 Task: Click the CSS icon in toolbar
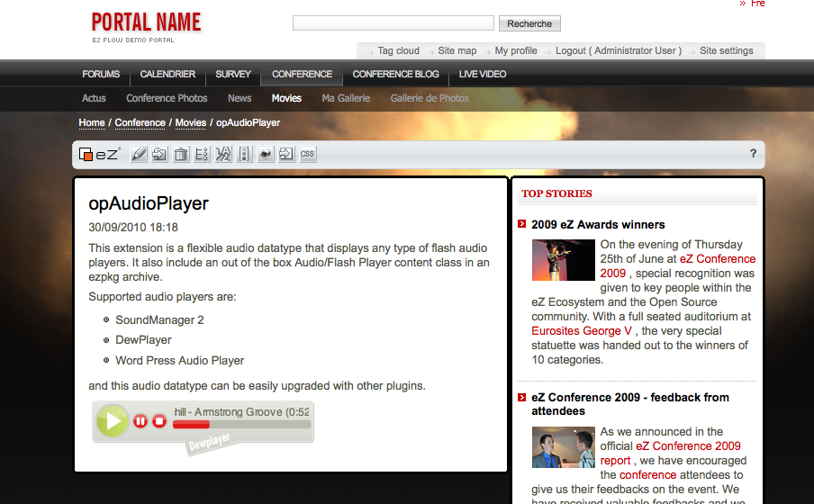click(307, 154)
